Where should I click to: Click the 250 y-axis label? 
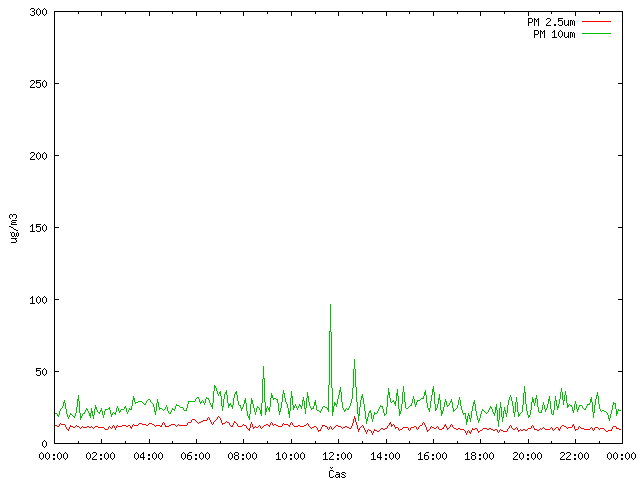(x=38, y=84)
